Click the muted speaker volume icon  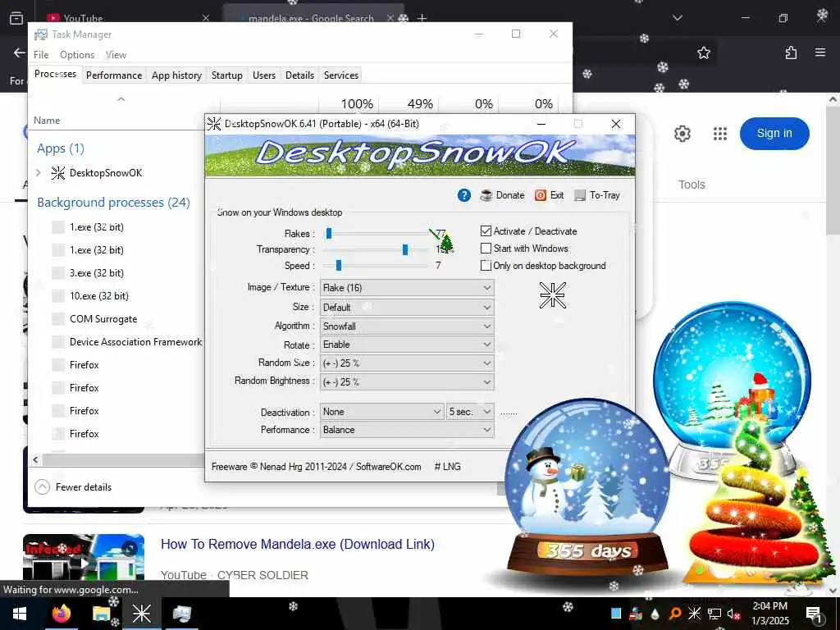(734, 614)
